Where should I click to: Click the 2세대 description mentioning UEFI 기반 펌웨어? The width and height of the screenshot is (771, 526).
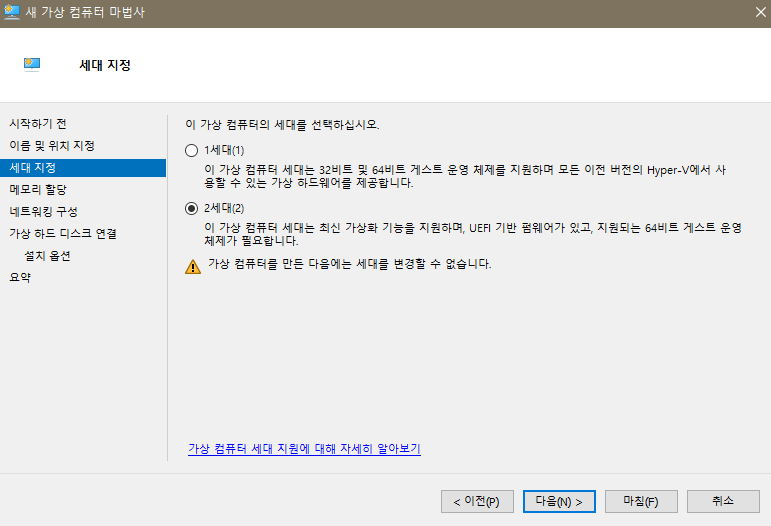[473, 234]
